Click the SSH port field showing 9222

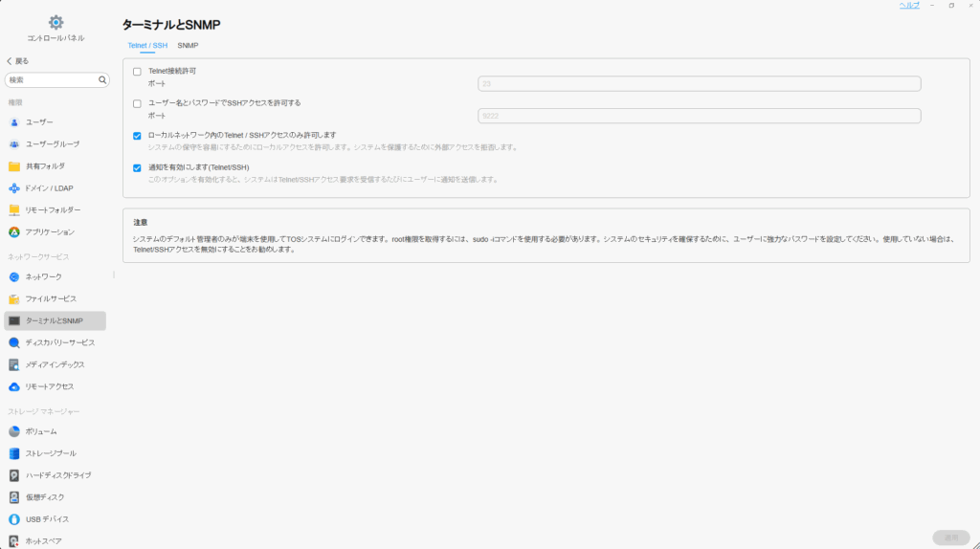pos(699,116)
